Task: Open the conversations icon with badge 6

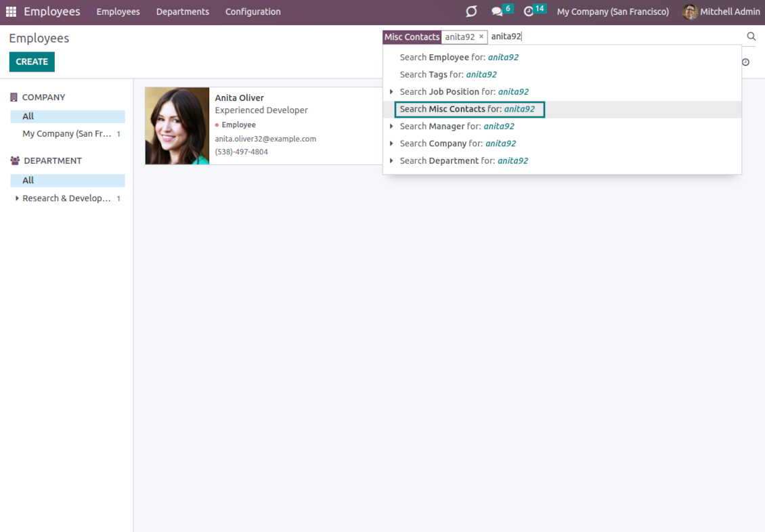Action: tap(498, 12)
